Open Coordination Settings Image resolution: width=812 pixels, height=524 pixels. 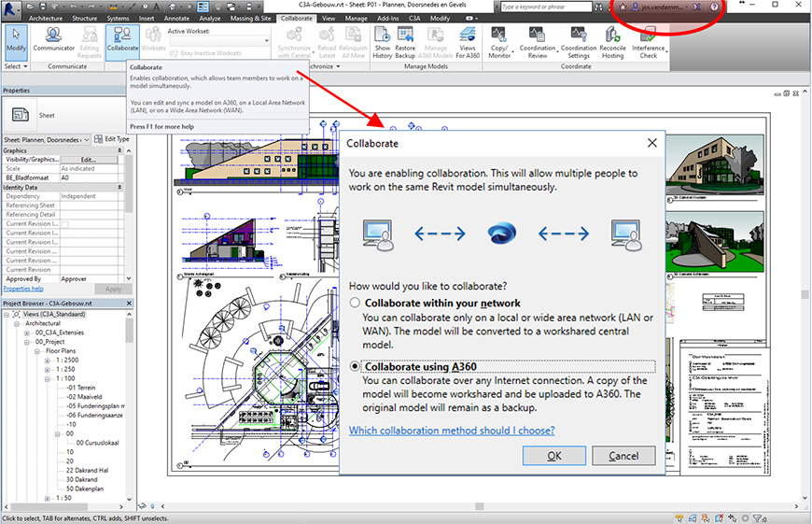[579, 43]
